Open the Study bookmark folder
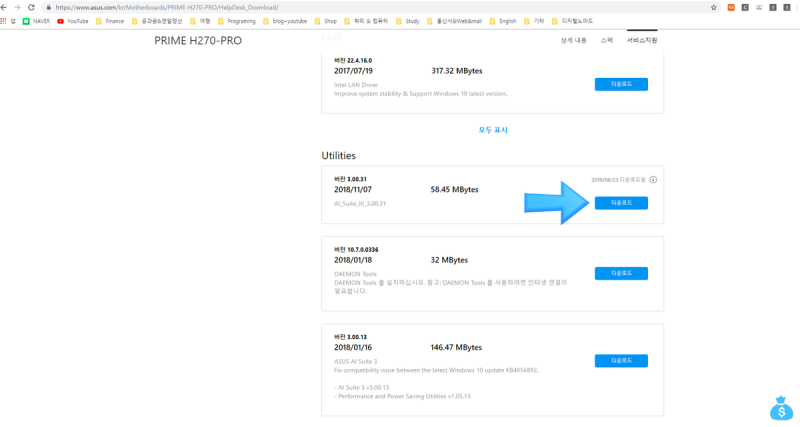Image resolution: width=800 pixels, height=427 pixels. click(408, 21)
